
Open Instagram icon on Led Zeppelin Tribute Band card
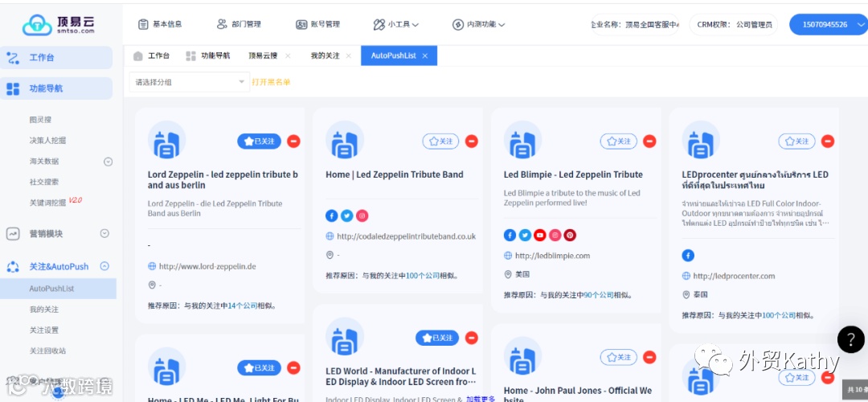tap(362, 215)
